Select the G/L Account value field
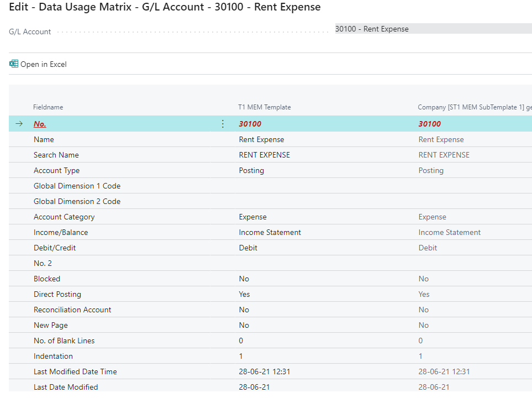Image resolution: width=532 pixels, height=398 pixels. pos(433,29)
